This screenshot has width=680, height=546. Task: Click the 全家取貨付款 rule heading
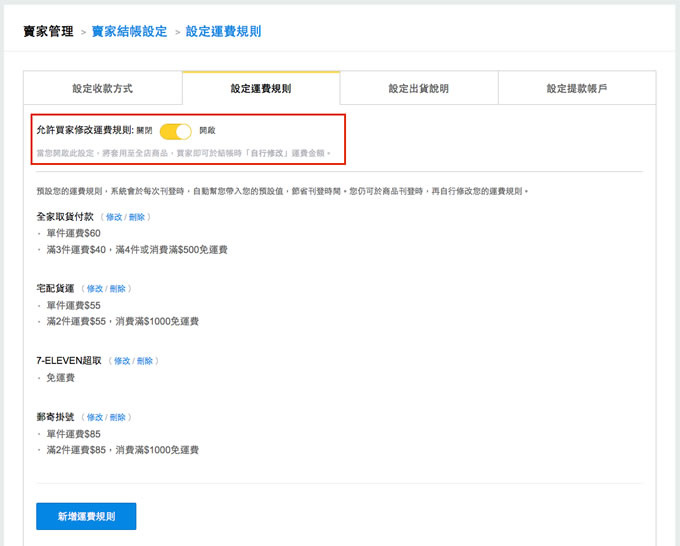click(65, 217)
